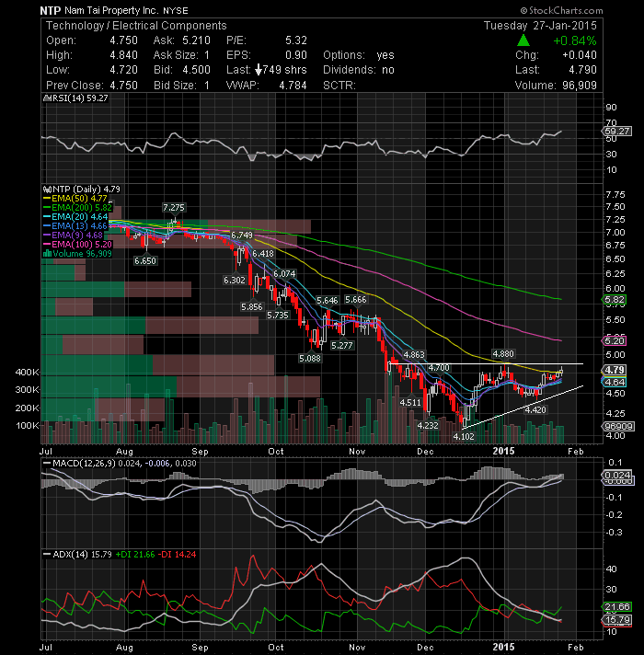
Task: Click the 6.749 price label
Action: pos(242,236)
